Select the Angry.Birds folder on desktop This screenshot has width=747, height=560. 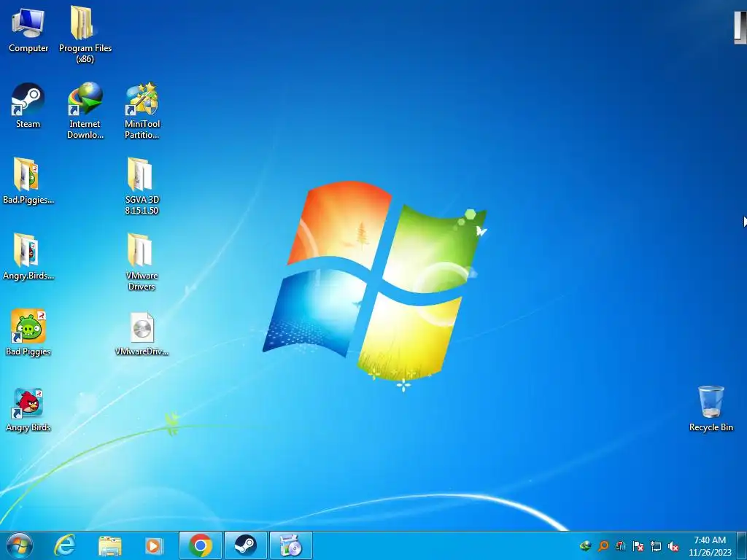pos(28,257)
